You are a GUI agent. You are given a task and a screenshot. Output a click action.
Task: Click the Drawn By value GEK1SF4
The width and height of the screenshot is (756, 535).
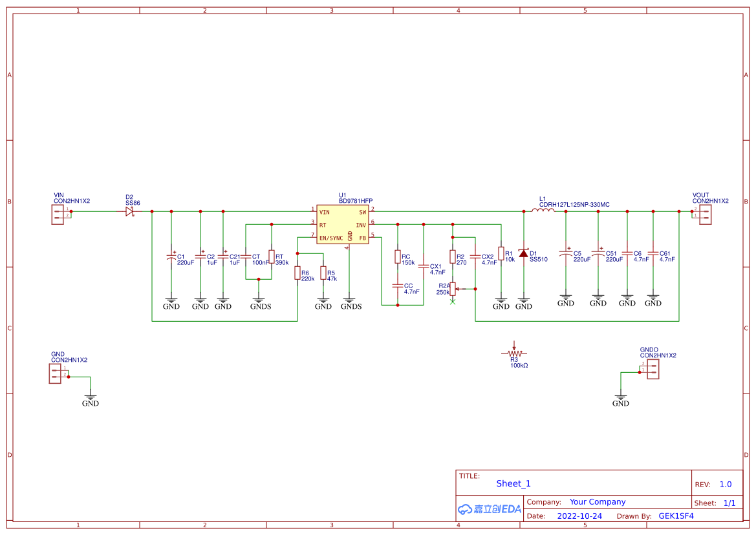(x=674, y=516)
